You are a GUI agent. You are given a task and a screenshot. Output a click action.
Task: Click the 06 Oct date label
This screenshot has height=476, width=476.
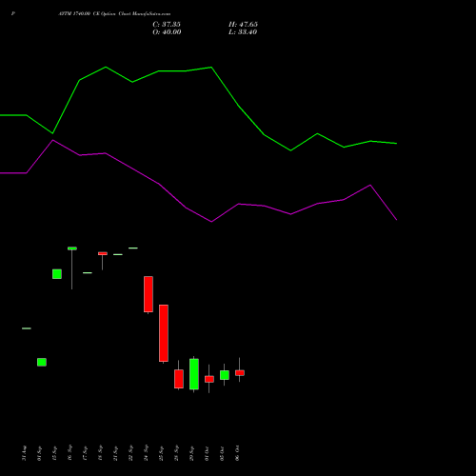238,453
